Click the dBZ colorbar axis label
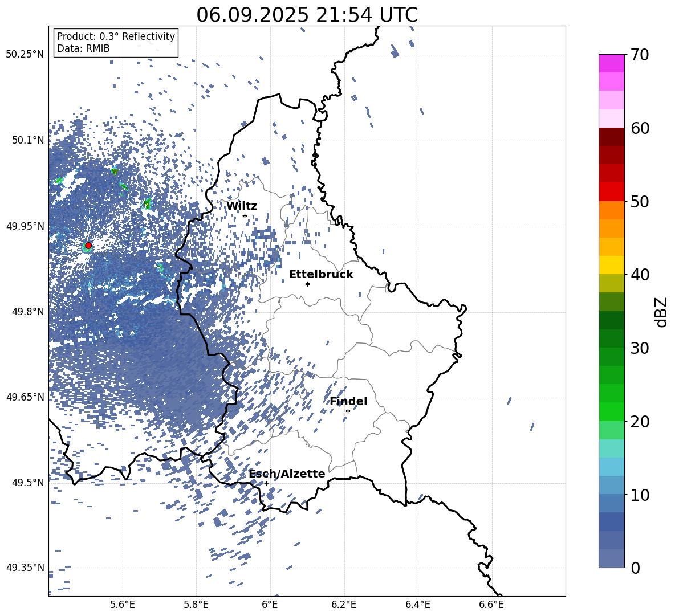Image resolution: width=675 pixels, height=616 pixels. click(x=662, y=312)
